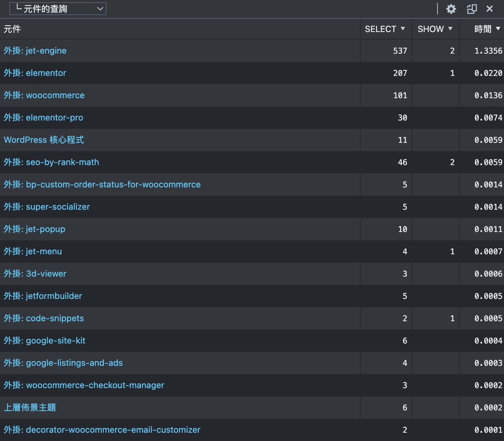Viewport: 504px width, 441px height.
Task: Close the Query Monitor panel
Action: pos(490,9)
